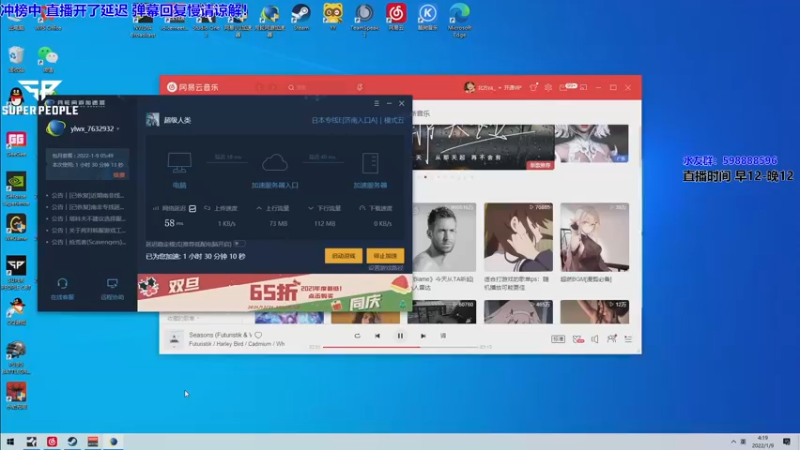Image resolution: width=800 pixels, height=450 pixels.
Task: Click the 65% off double-festival promo banner
Action: click(275, 292)
